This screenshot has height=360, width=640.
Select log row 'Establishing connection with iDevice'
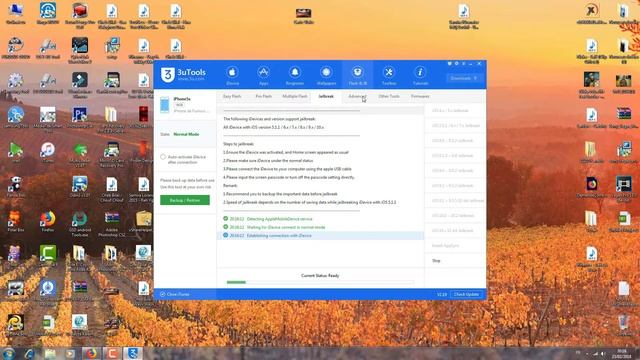321,236
